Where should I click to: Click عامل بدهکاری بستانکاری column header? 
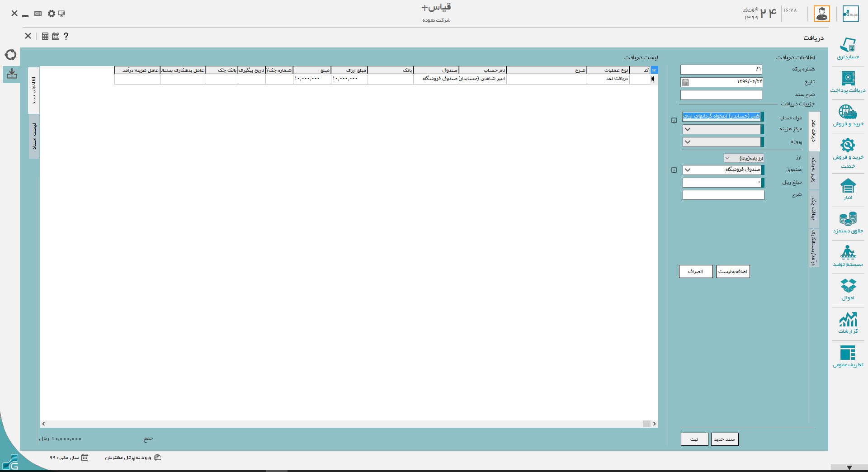183,70
